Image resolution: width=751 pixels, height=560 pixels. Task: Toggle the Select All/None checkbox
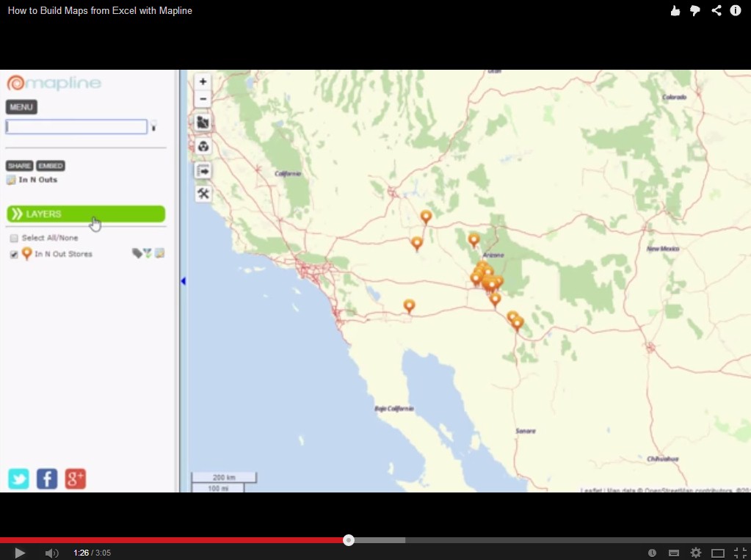[14, 238]
